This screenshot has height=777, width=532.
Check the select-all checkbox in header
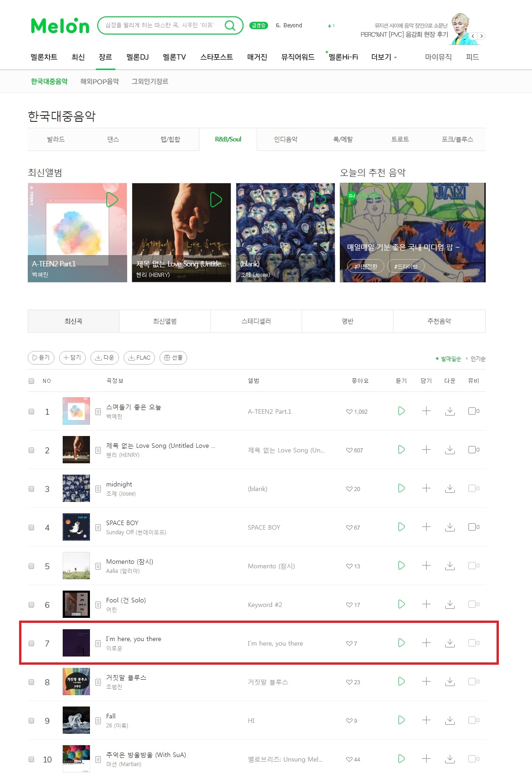coord(31,381)
